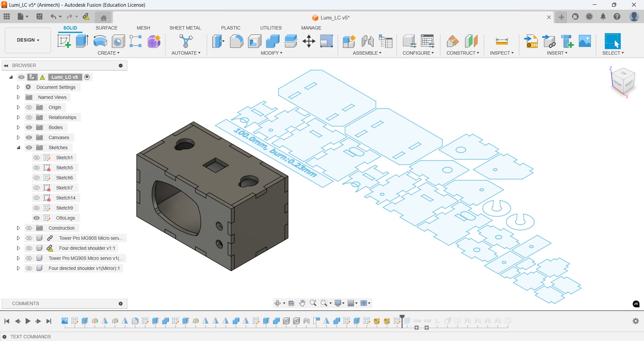This screenshot has width=644, height=341.
Task: Show the Construction folder
Action: click(x=29, y=228)
